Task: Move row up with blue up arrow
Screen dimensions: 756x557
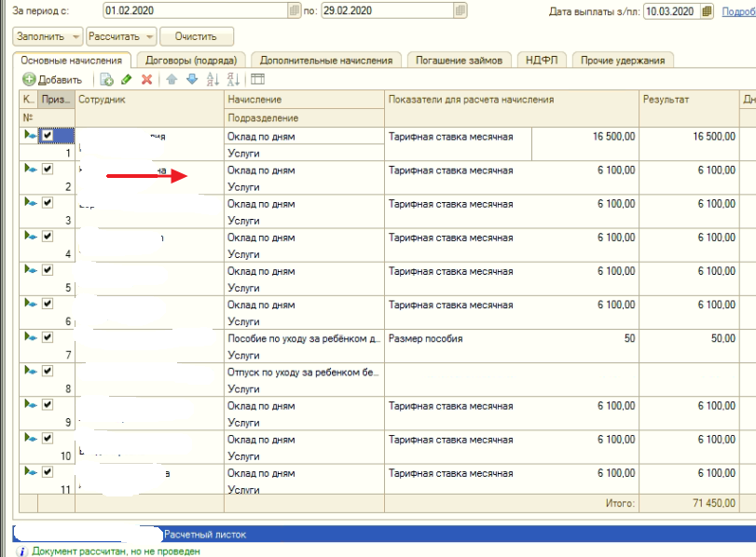Action: pos(172,80)
